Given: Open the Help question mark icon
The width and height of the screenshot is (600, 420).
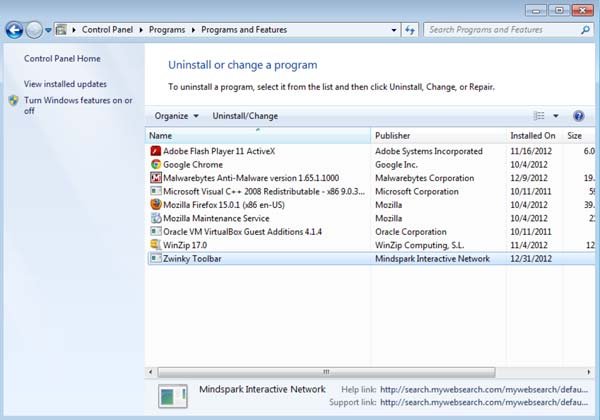Looking at the screenshot, I should click(578, 116).
